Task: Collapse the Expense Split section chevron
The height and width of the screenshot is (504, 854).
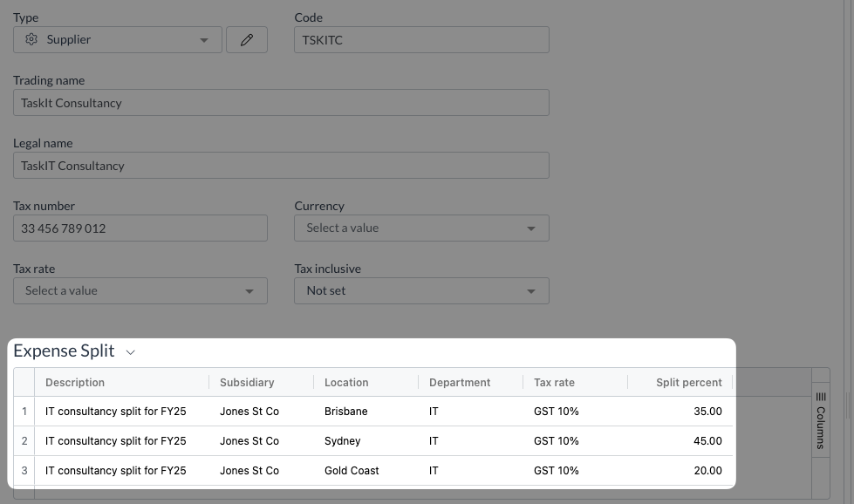Action: coord(131,352)
